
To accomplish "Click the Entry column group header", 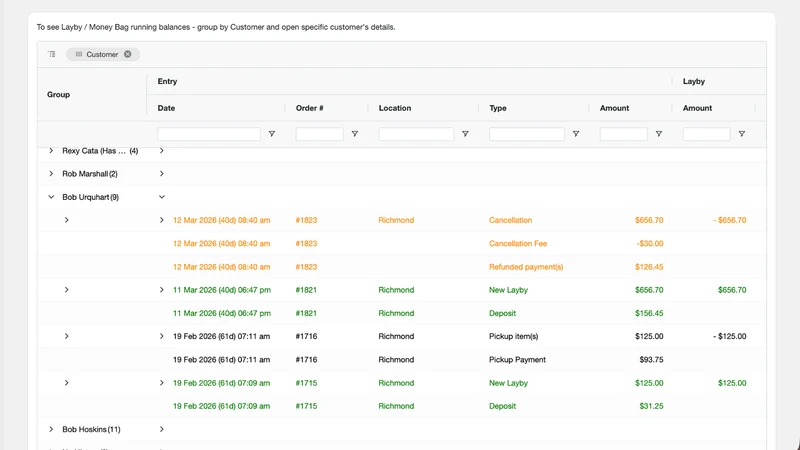I will pyautogui.click(x=167, y=81).
